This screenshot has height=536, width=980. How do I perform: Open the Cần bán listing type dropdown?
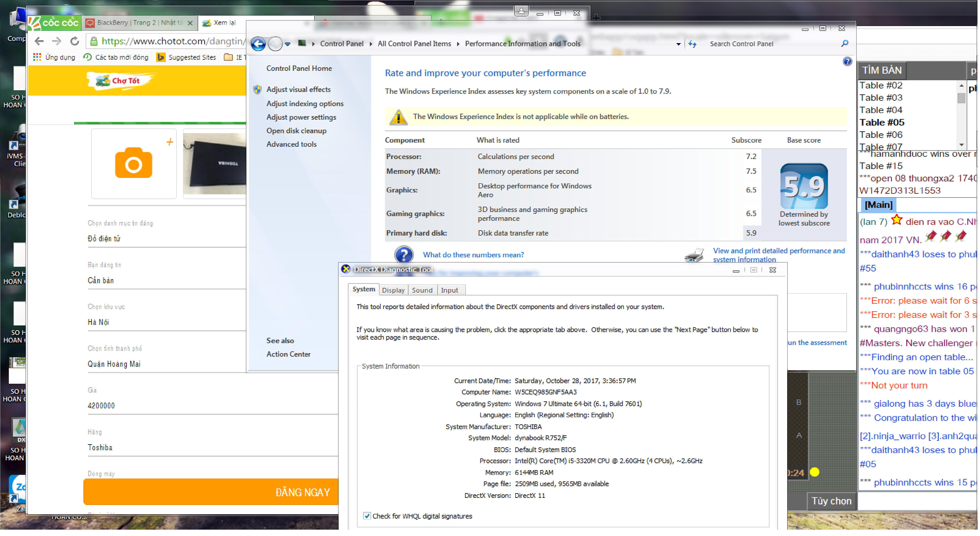click(x=167, y=281)
